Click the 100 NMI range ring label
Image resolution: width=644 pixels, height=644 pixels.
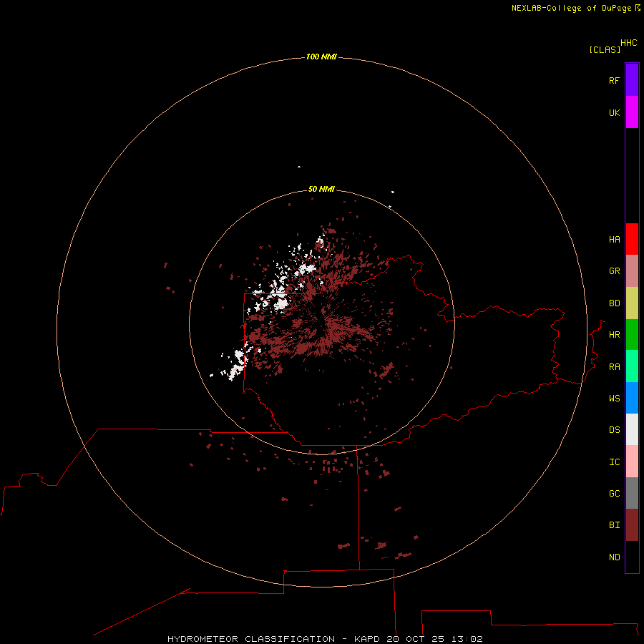pos(321,57)
